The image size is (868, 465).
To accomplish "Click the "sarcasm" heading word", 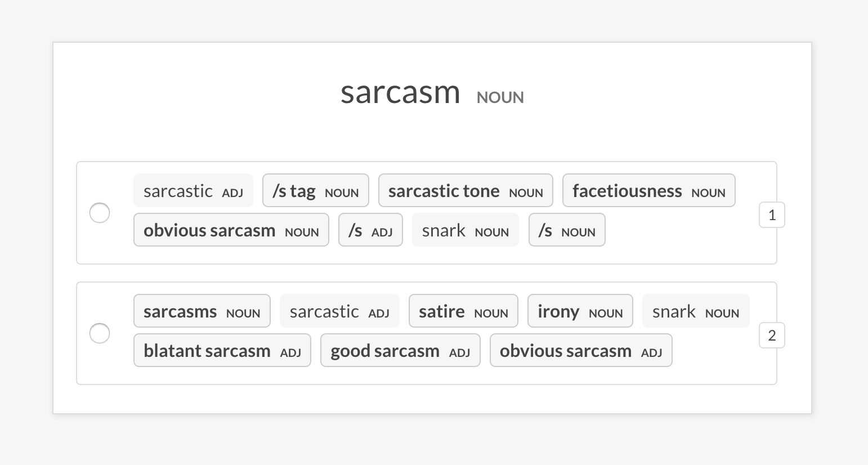I will (x=400, y=92).
